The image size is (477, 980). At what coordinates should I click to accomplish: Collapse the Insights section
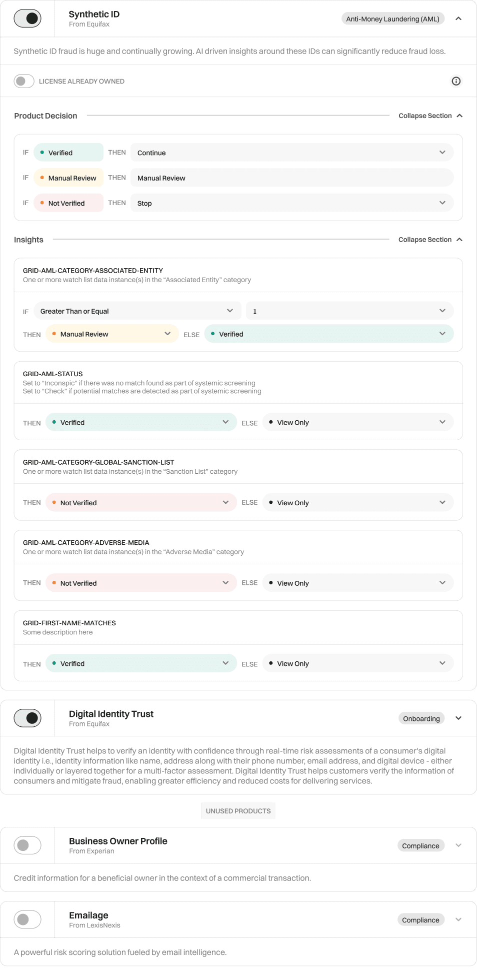[430, 240]
